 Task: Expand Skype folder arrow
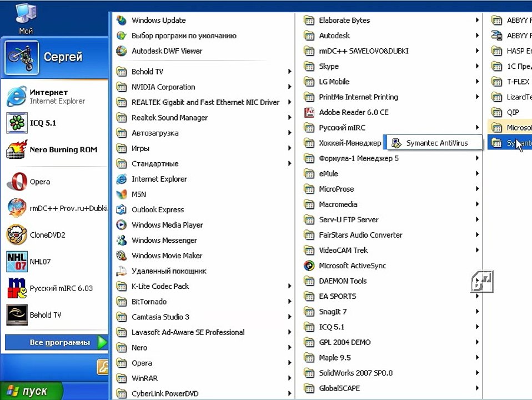[x=477, y=66]
